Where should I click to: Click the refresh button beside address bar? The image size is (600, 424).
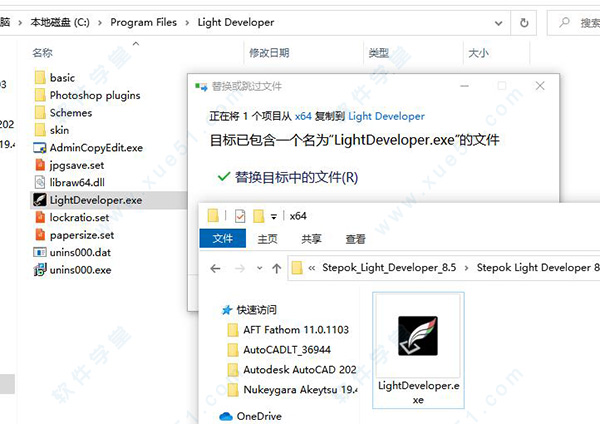pos(524,23)
